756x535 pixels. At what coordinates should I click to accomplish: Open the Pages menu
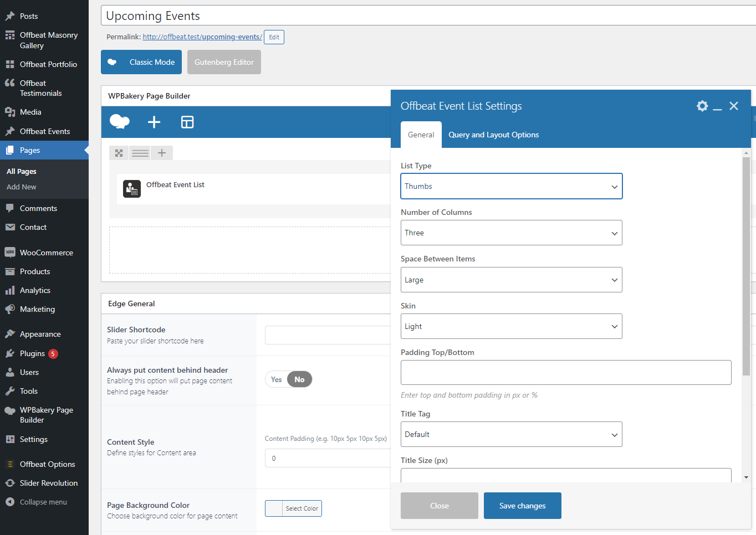[44, 150]
